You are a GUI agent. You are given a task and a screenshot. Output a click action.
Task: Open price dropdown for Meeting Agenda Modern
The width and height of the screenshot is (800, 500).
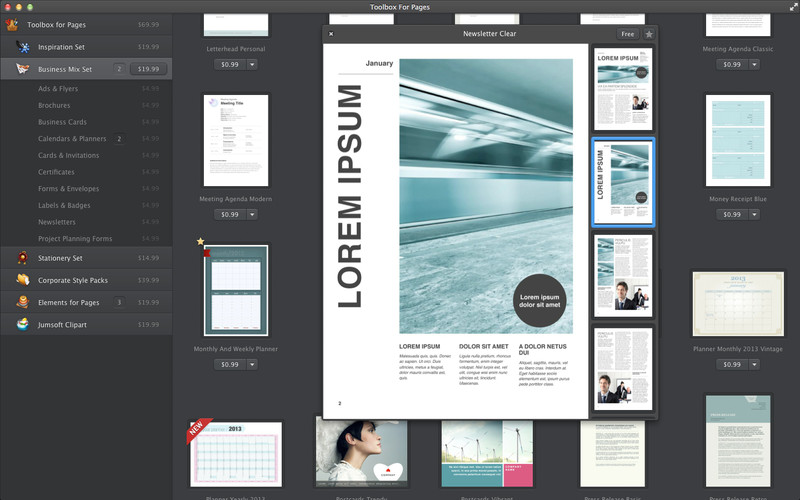tap(252, 214)
